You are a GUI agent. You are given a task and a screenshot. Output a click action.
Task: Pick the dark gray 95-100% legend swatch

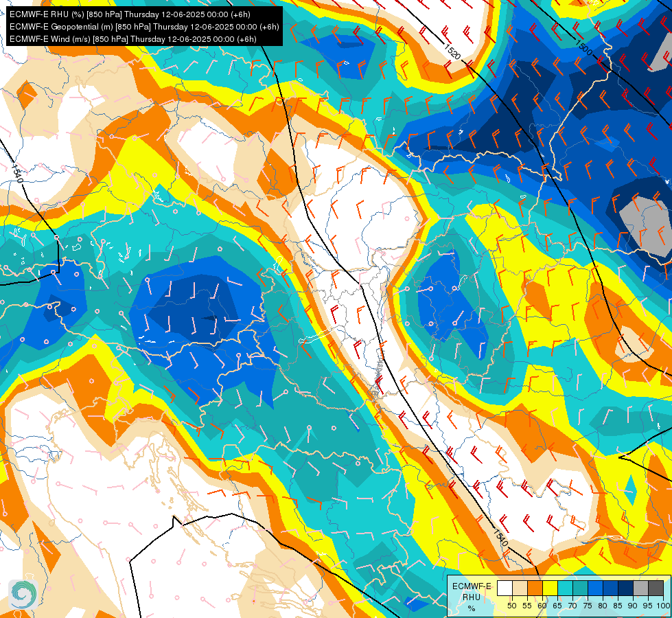coord(656,588)
